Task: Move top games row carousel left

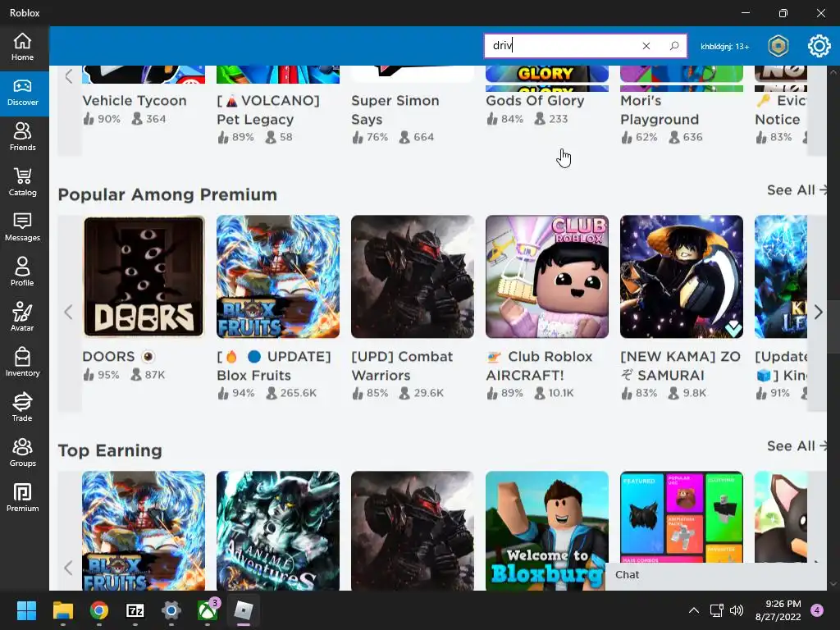Action: (69, 76)
